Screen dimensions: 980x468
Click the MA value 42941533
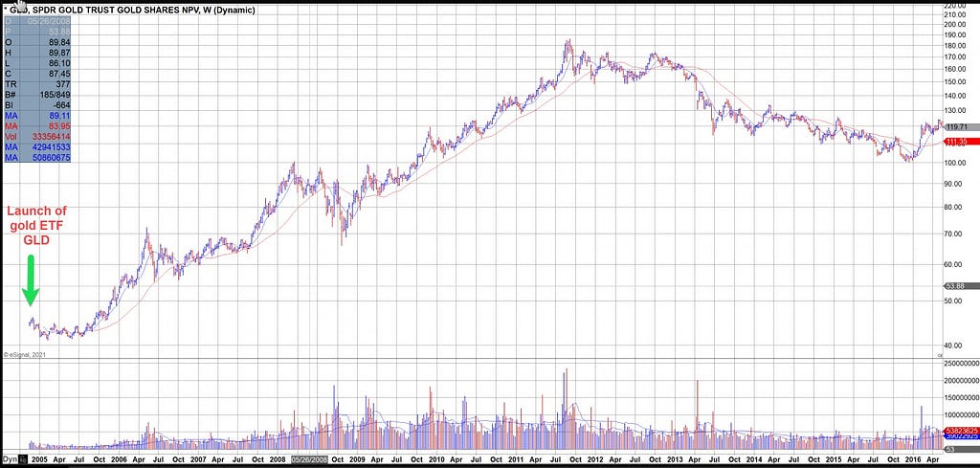[x=52, y=148]
